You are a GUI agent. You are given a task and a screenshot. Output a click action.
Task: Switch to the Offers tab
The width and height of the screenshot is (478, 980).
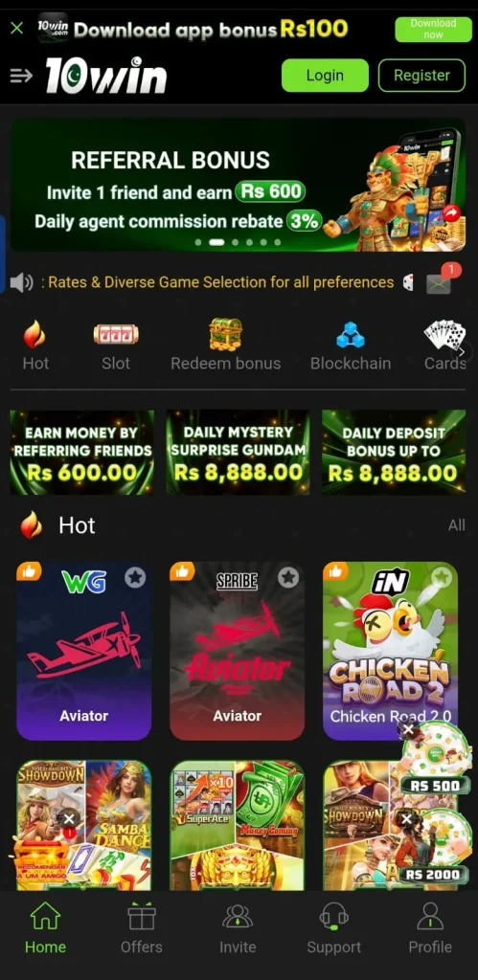click(142, 928)
